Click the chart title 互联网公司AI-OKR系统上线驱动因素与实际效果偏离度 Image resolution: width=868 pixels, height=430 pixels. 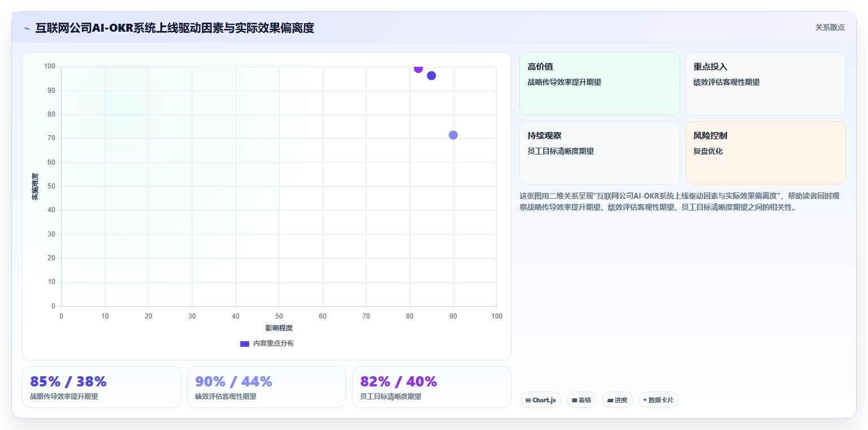(x=175, y=28)
